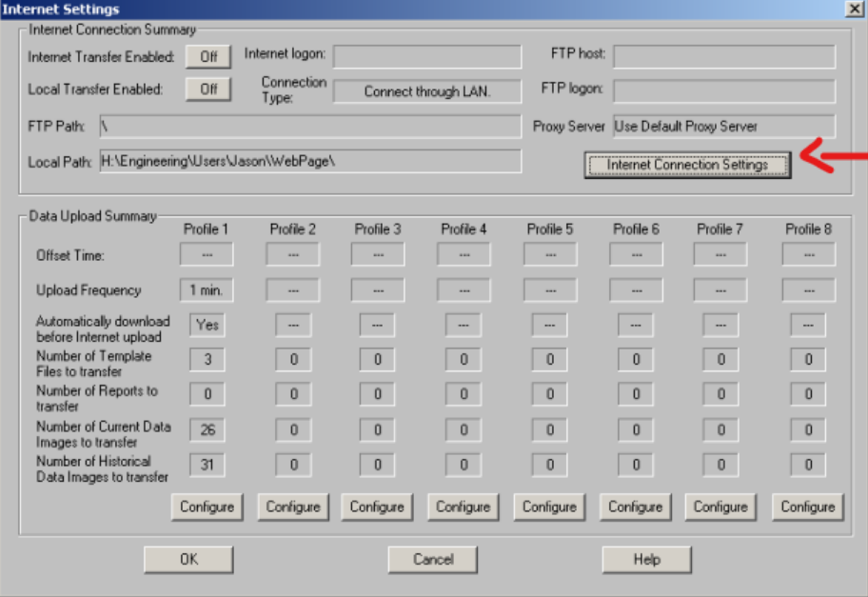Viewport: 868px width, 597px height.
Task: Click the Proxy Server field
Action: [x=723, y=127]
